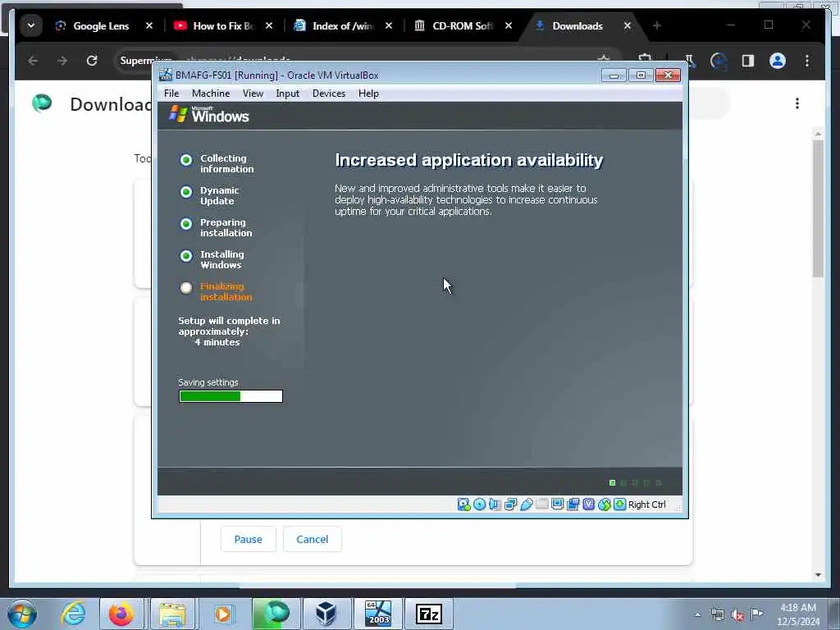Launch Internet Explorer from taskbar
The width and height of the screenshot is (840, 630).
tap(73, 614)
